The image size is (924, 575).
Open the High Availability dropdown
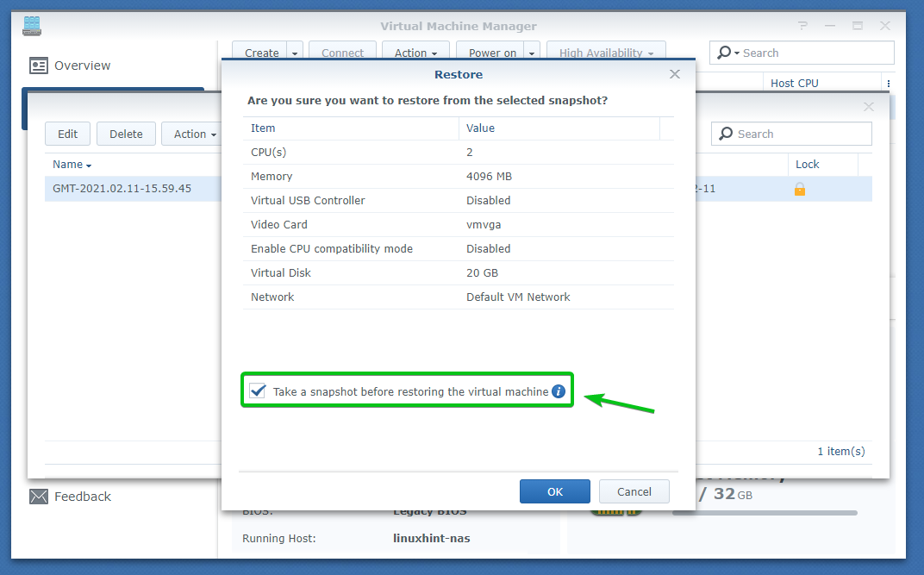click(x=607, y=53)
